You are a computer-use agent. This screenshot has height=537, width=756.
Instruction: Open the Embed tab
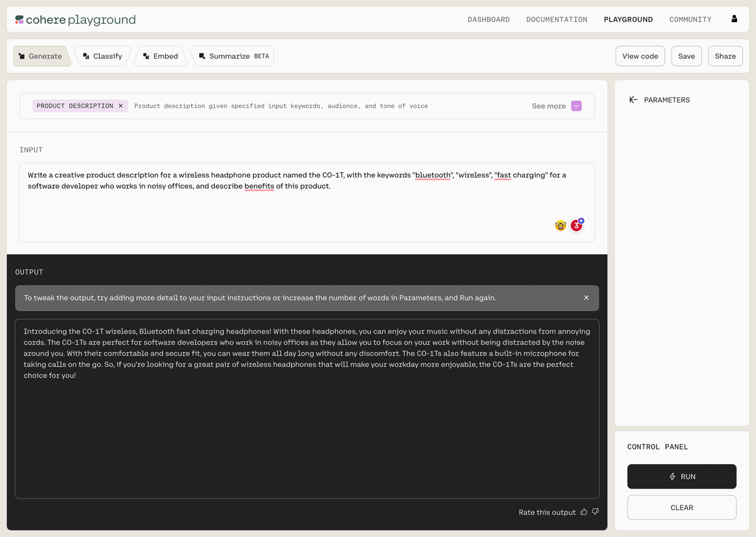click(x=161, y=56)
